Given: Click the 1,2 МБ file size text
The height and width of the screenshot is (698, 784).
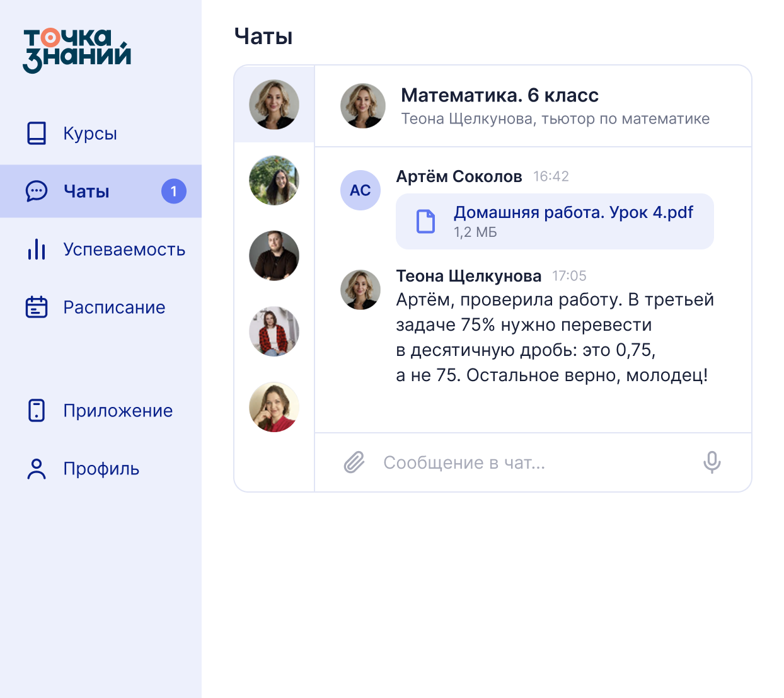Looking at the screenshot, I should pyautogui.click(x=475, y=232).
